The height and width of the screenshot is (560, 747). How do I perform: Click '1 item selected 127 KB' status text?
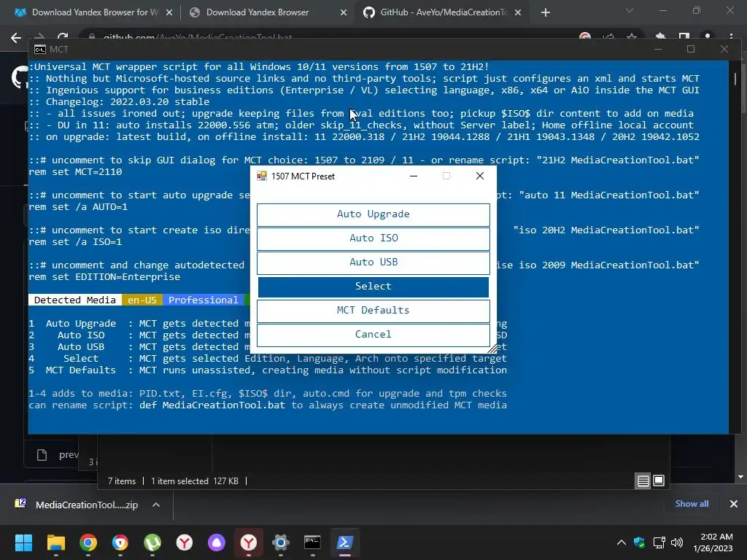pos(194,481)
